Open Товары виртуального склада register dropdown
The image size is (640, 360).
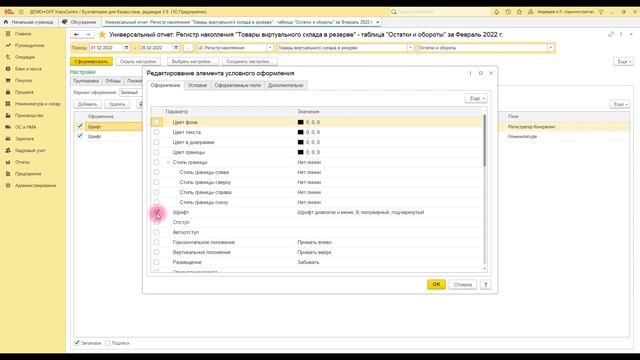[410, 48]
